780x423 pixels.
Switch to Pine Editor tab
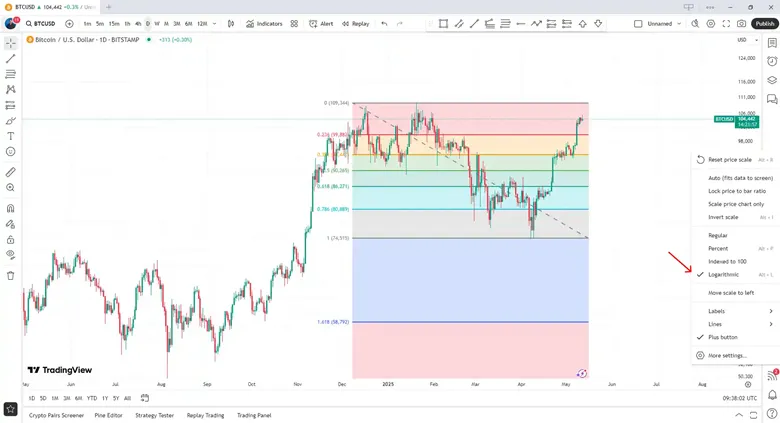point(108,415)
